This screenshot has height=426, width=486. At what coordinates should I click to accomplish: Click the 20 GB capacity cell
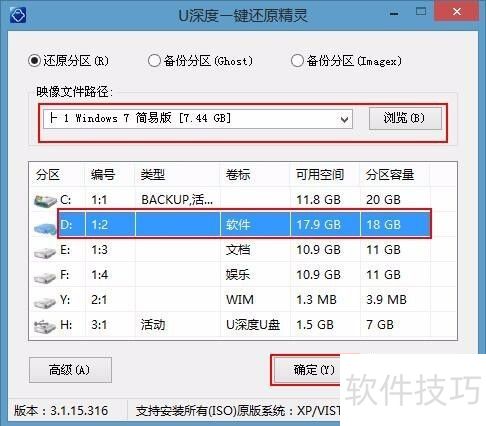[x=383, y=200]
